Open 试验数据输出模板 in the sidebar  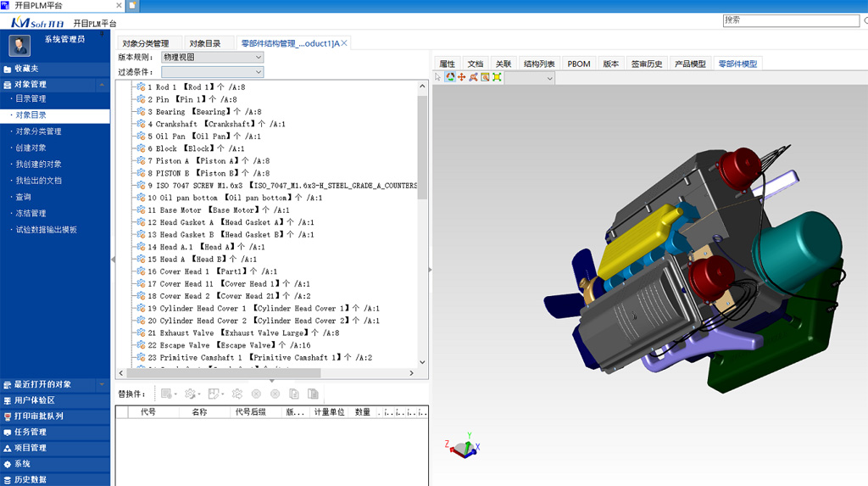click(x=47, y=229)
